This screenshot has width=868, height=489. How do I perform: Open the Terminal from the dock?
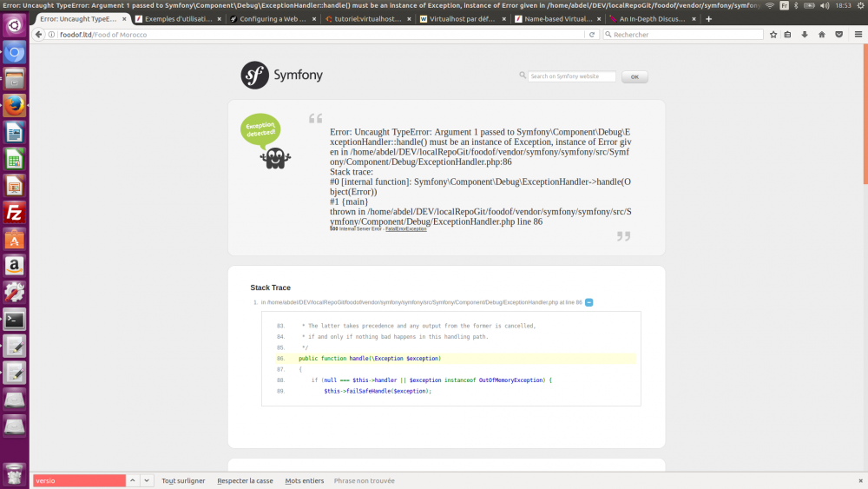(x=15, y=320)
